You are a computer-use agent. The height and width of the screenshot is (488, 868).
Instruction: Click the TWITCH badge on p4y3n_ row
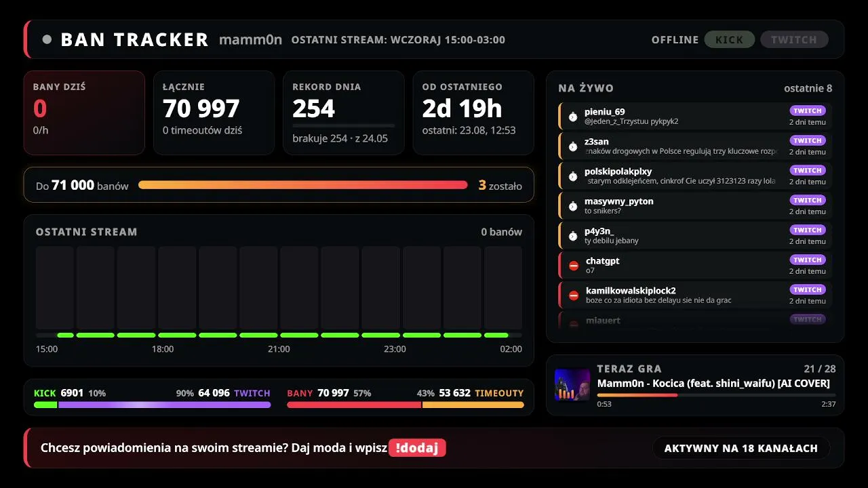[x=808, y=230]
